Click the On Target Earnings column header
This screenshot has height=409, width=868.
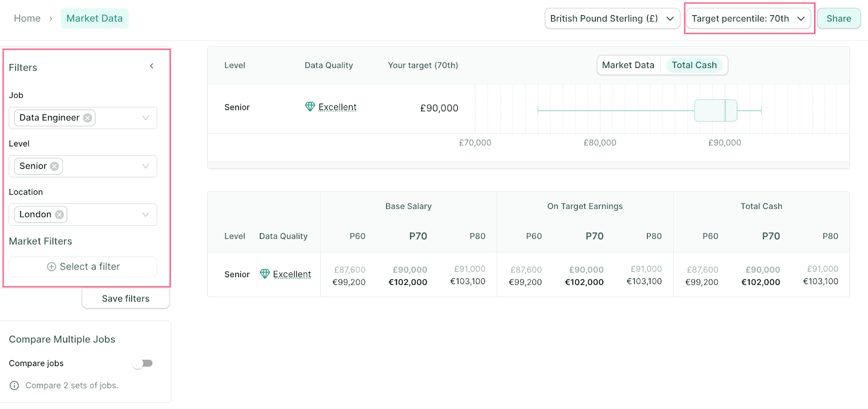tap(585, 206)
